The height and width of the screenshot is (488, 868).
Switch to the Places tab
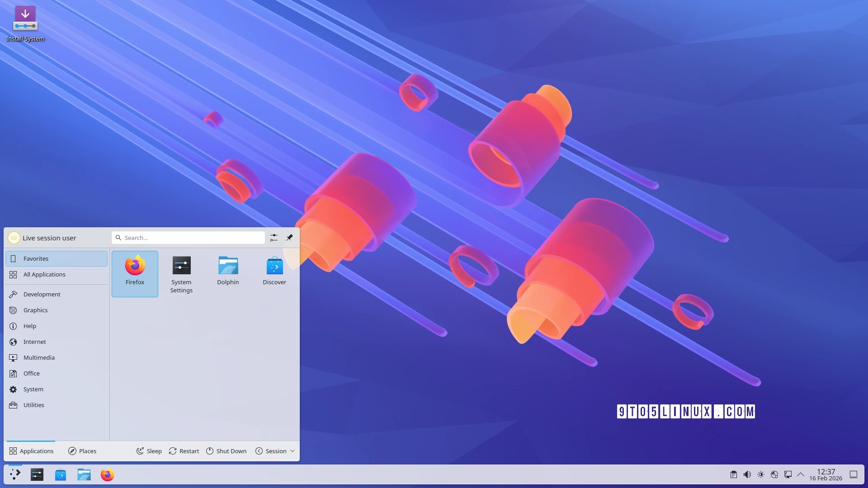pos(82,450)
